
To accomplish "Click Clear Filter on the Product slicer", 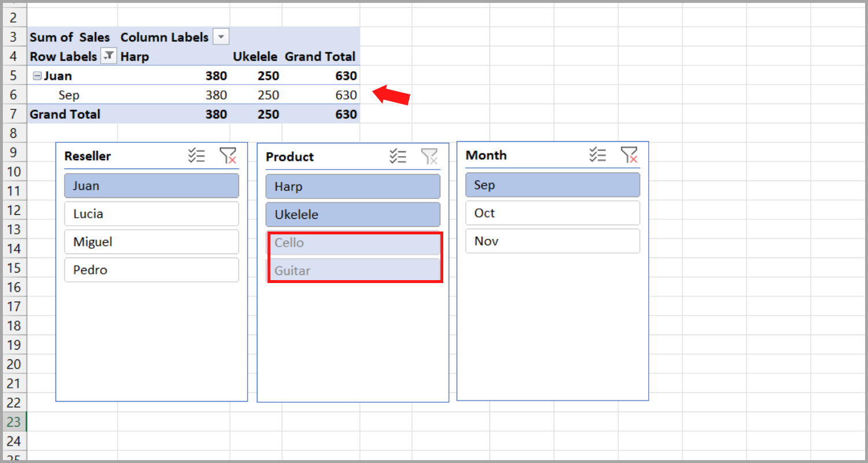I will [x=430, y=156].
